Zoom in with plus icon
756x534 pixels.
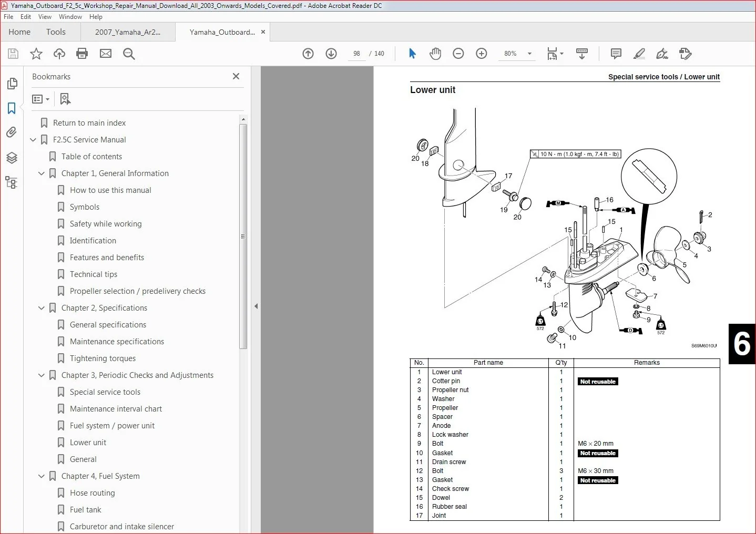482,54
